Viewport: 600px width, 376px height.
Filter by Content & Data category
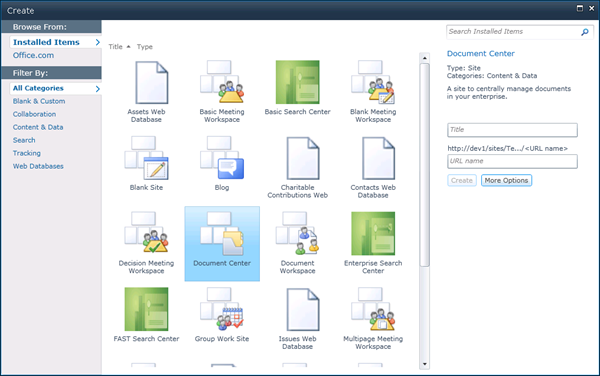click(x=38, y=127)
